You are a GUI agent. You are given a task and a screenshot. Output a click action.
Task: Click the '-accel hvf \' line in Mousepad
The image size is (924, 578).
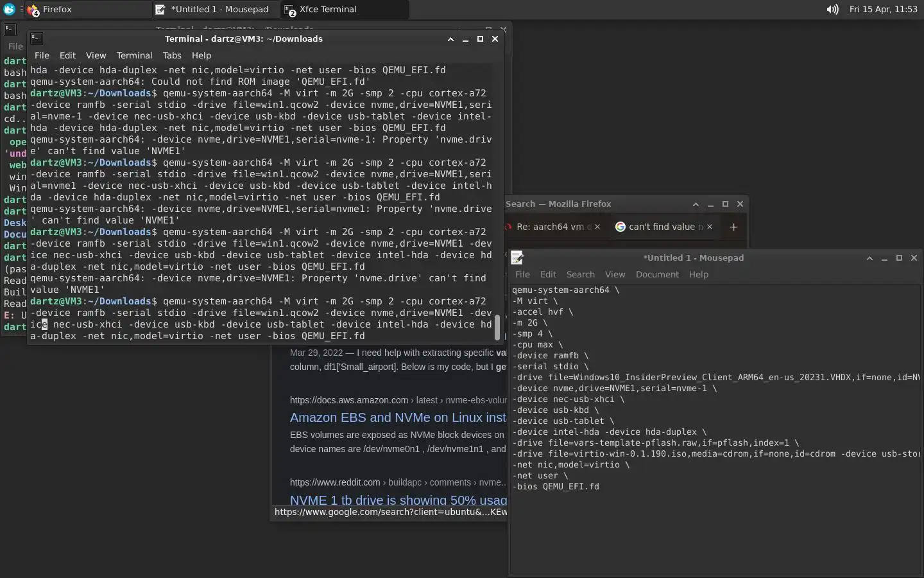pos(542,311)
